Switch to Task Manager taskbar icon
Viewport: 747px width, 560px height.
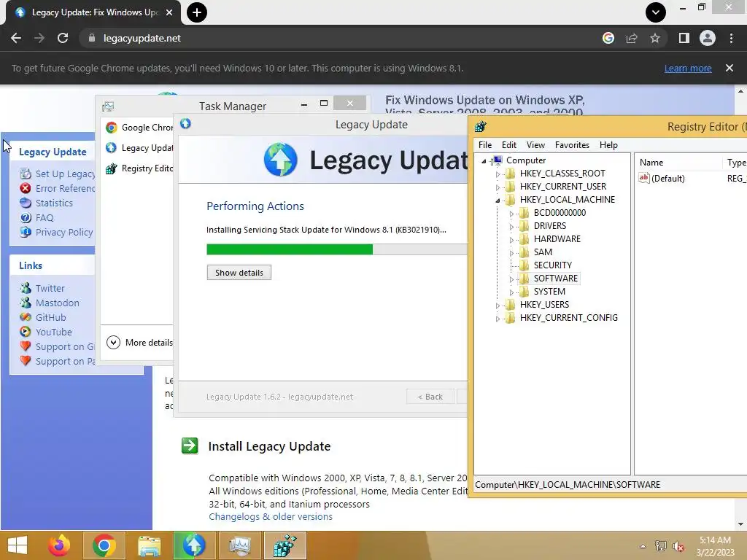click(x=239, y=545)
